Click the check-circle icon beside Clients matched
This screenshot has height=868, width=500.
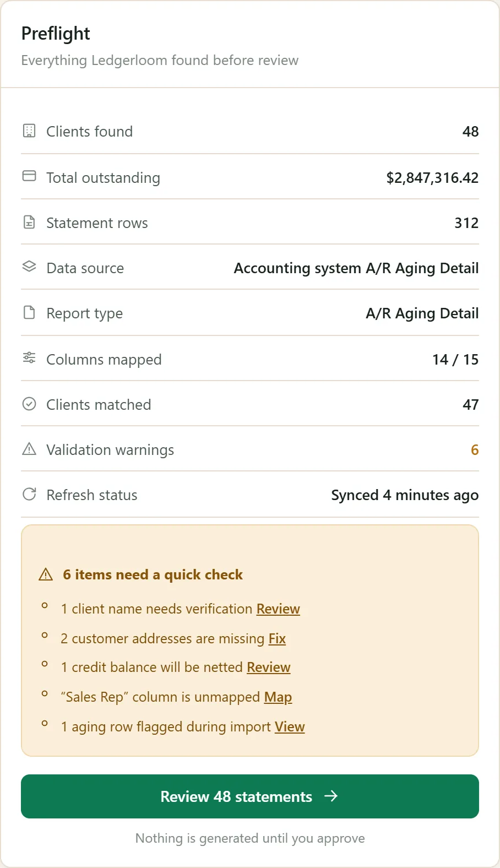29,404
